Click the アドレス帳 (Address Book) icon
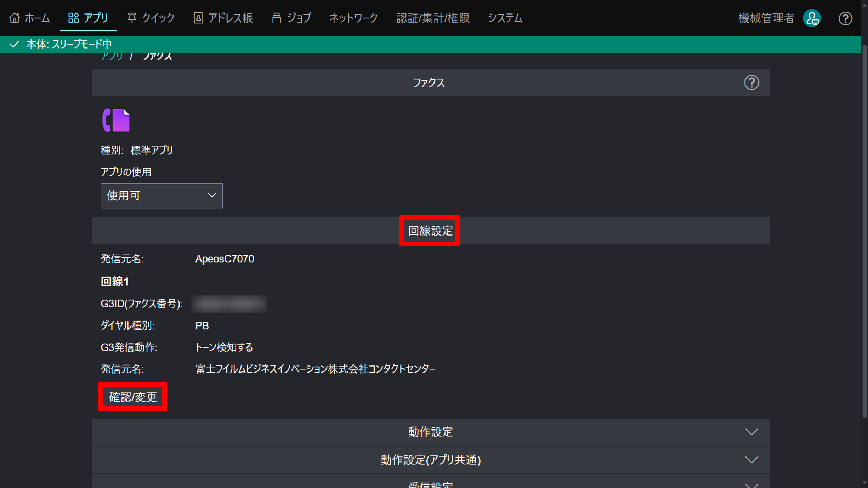 tap(198, 18)
